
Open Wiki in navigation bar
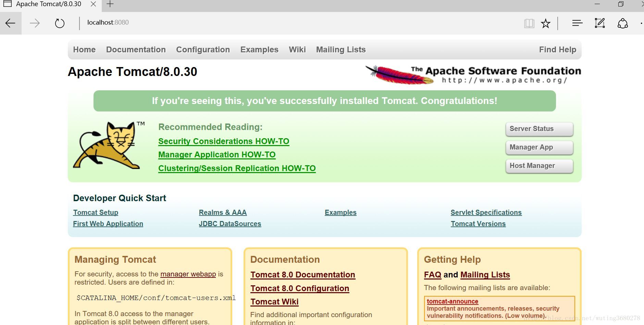[x=297, y=50]
